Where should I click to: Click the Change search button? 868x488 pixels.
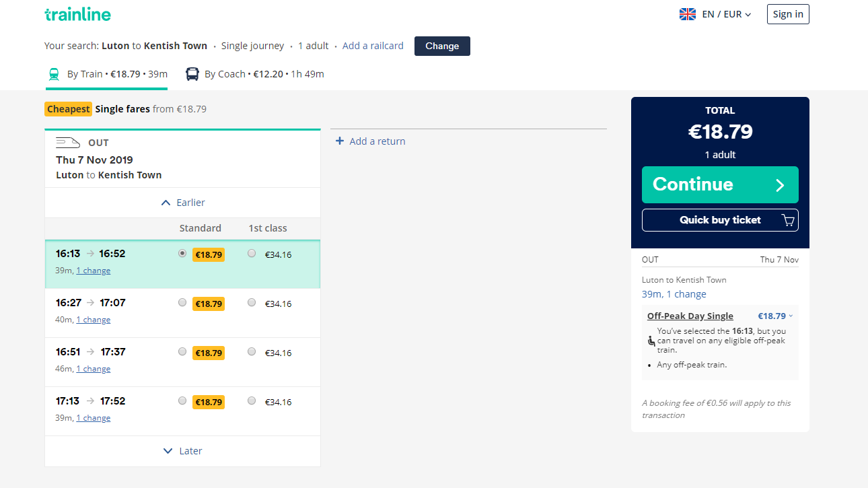(442, 46)
